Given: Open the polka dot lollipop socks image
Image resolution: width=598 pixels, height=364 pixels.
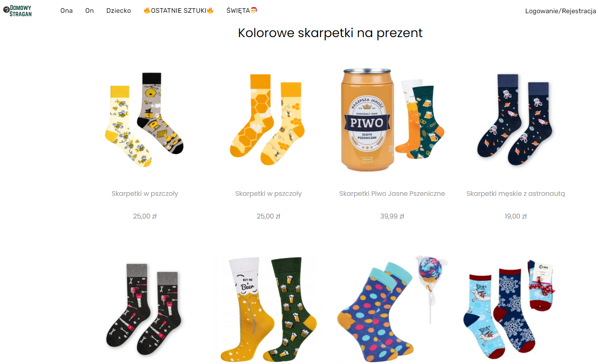Looking at the screenshot, I should pos(392,309).
